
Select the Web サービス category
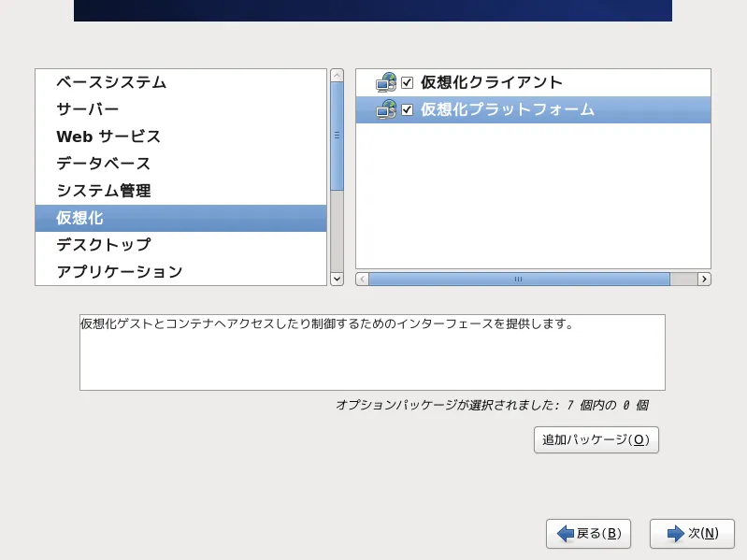(181, 136)
